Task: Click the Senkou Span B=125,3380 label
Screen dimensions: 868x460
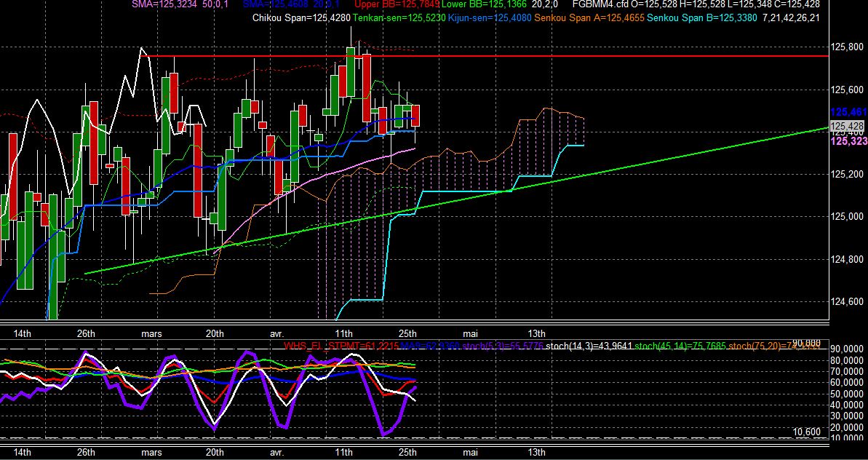Action: pyautogui.click(x=702, y=17)
